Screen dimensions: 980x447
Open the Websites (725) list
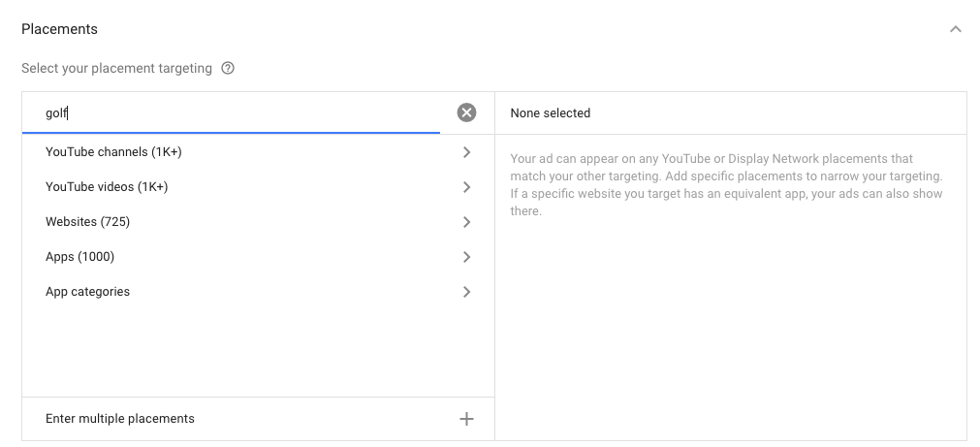click(x=87, y=222)
